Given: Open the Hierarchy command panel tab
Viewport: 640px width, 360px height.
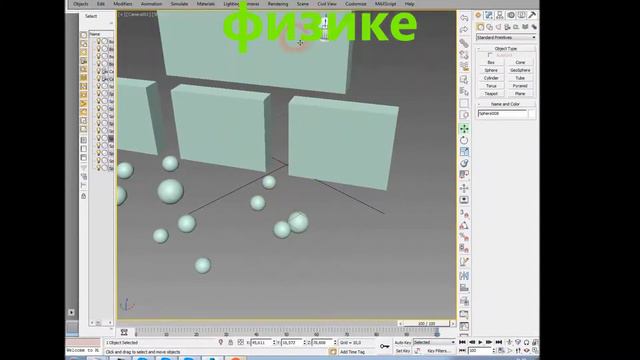Looking at the screenshot, I should pyautogui.click(x=500, y=15).
